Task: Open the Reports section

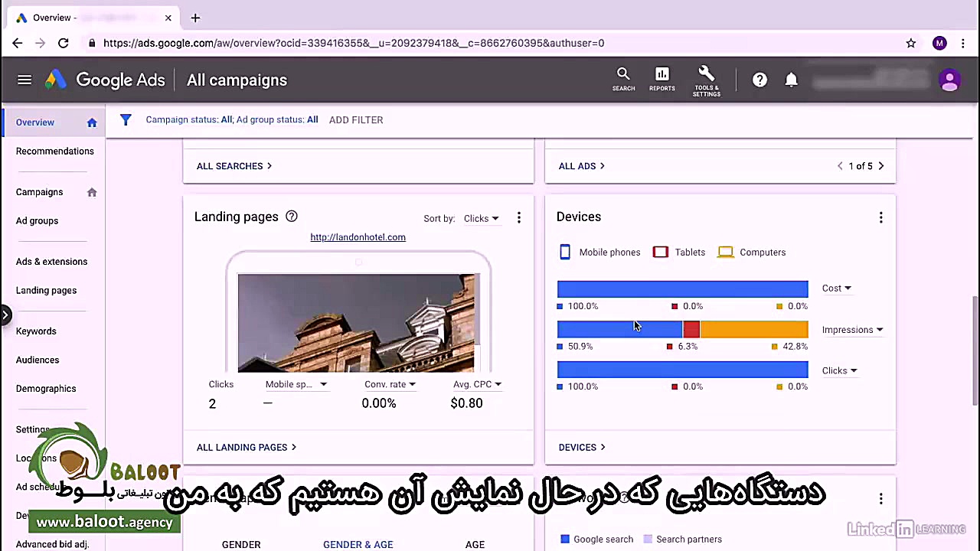Action: (661, 80)
